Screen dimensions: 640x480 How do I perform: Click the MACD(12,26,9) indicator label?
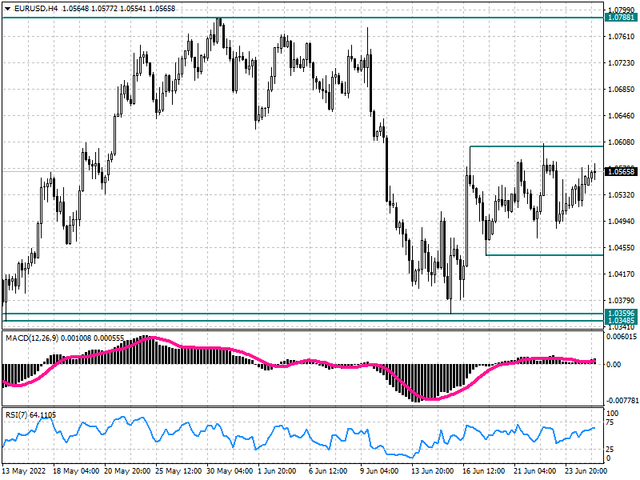coord(34,339)
